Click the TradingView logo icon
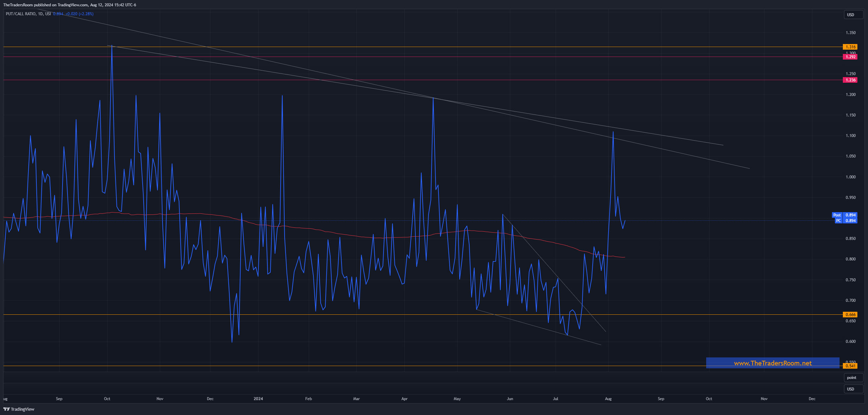Viewport: 868px width, 415px height. click(x=6, y=409)
